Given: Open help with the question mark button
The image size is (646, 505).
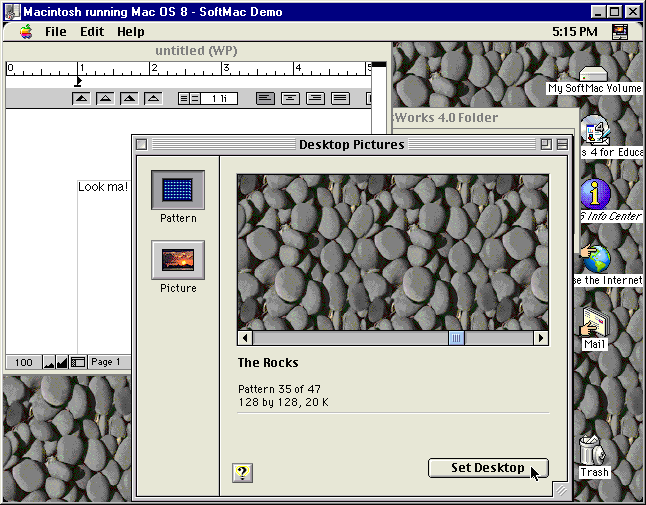Looking at the screenshot, I should [242, 472].
